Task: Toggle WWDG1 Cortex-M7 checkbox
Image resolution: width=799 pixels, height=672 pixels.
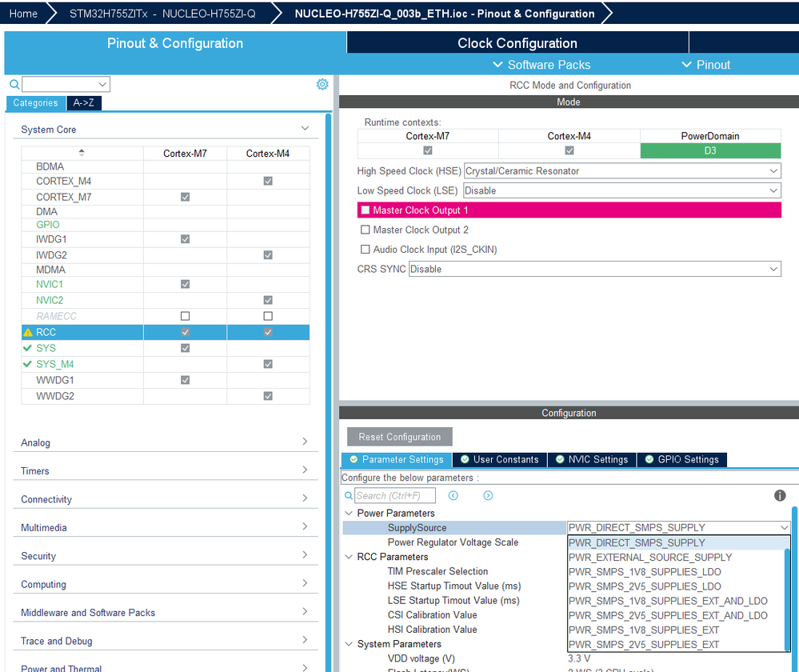Action: click(185, 380)
